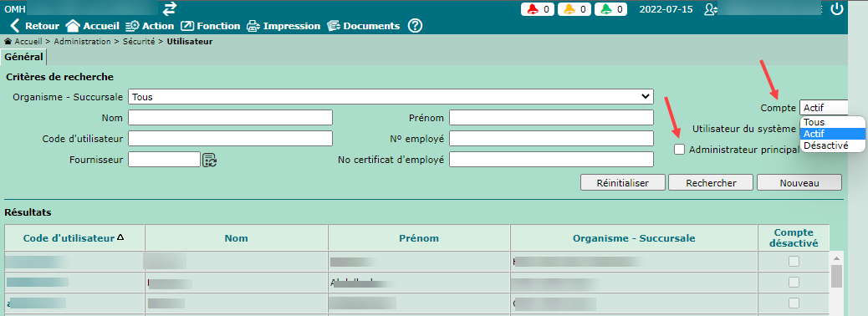868x316 pixels.
Task: Click the switch arrows icon beside OMH
Action: (170, 8)
